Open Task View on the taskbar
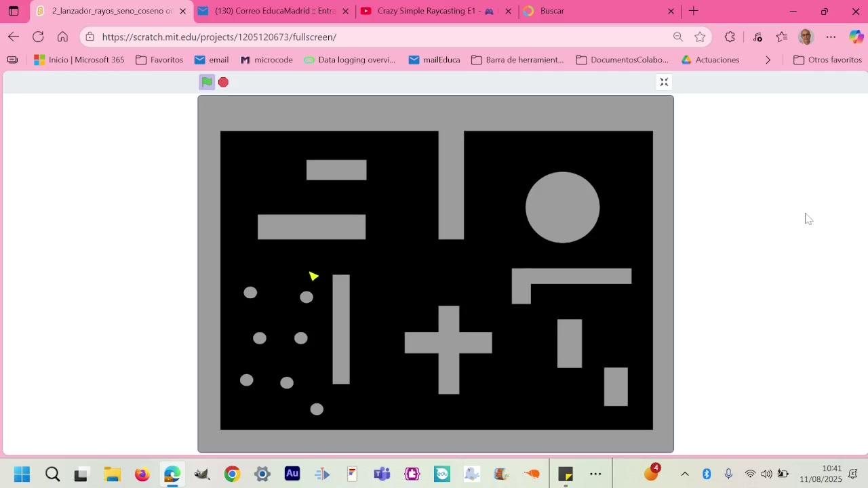The image size is (868, 488). point(81,474)
